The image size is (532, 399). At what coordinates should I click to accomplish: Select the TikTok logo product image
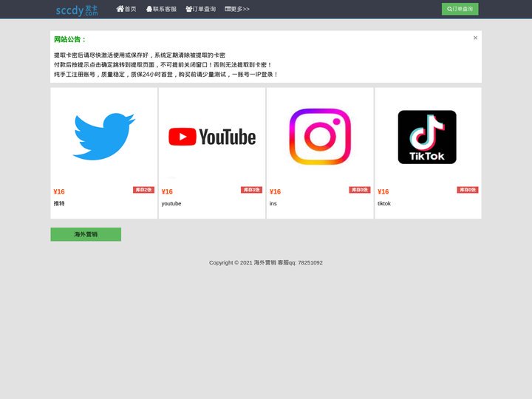427,137
